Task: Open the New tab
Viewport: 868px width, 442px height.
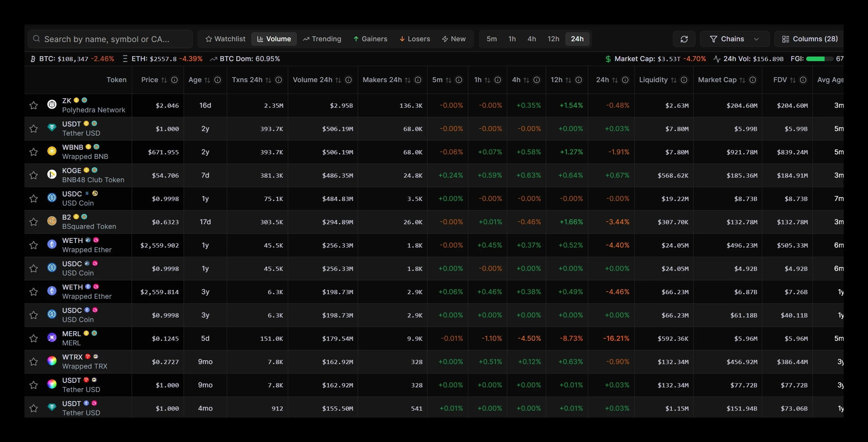Action: pos(454,39)
